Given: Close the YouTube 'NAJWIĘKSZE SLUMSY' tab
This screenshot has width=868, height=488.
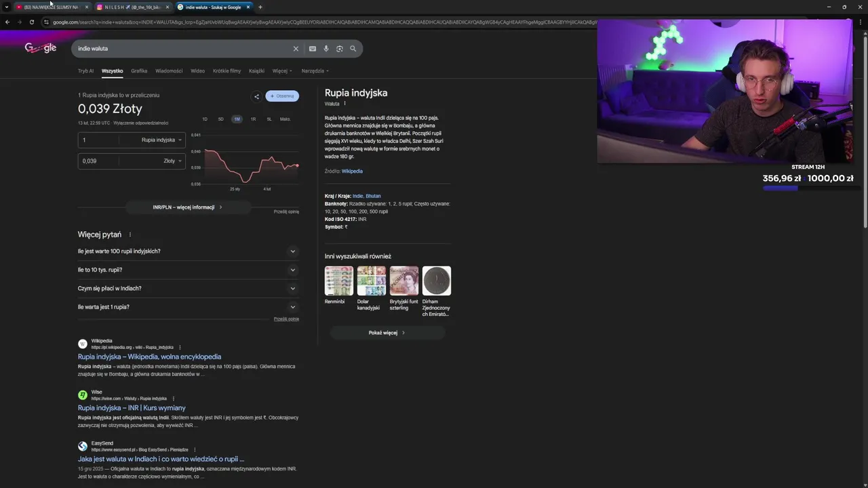Looking at the screenshot, I should click(x=86, y=7).
